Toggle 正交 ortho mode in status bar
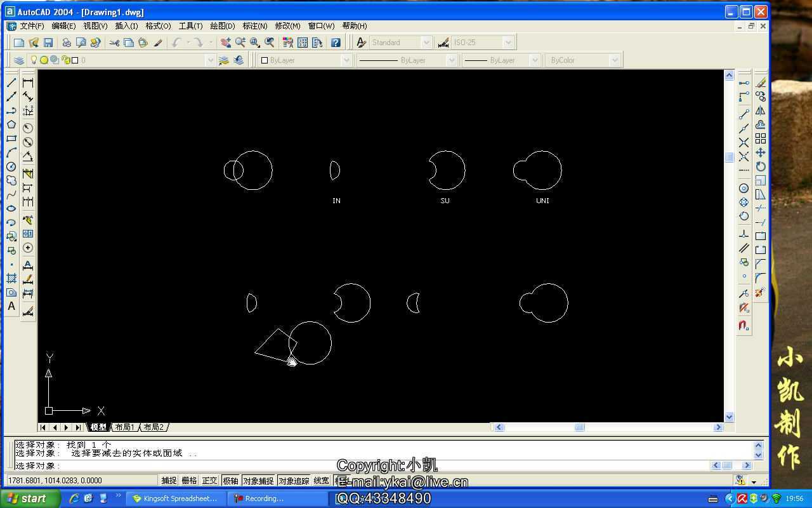812x508 pixels. coord(209,481)
